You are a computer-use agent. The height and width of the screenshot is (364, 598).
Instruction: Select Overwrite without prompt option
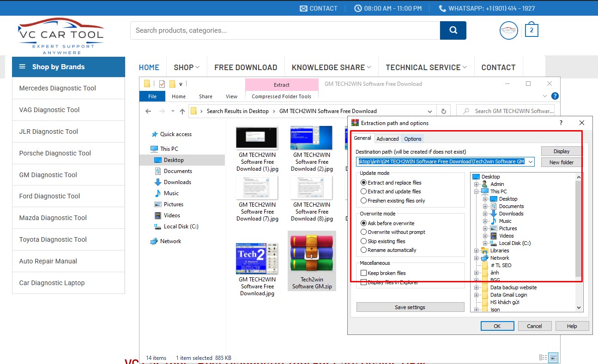(364, 232)
